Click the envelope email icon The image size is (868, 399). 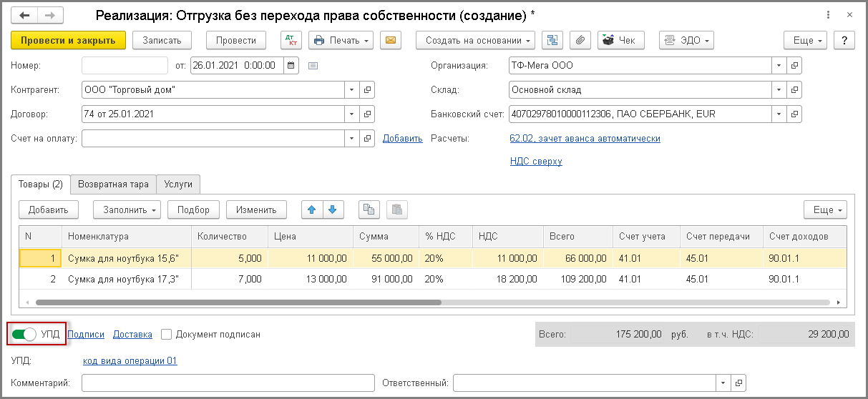pos(390,41)
